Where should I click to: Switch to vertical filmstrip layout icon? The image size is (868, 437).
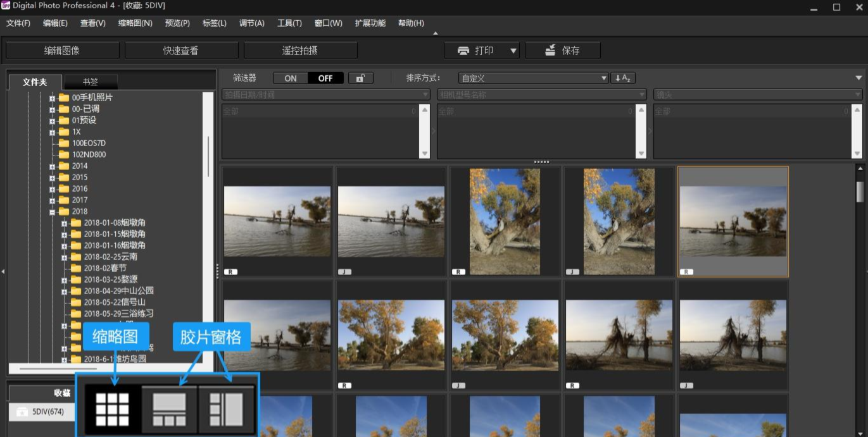point(227,409)
